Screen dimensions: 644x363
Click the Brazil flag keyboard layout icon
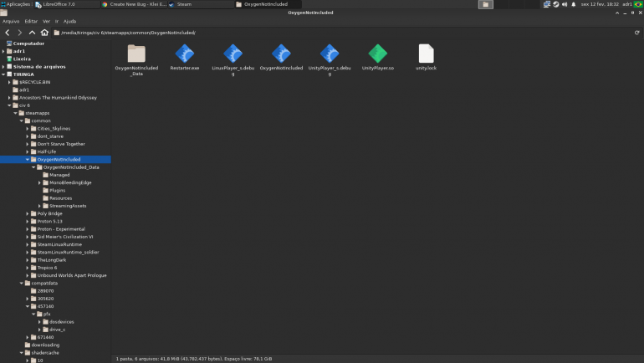(638, 4)
